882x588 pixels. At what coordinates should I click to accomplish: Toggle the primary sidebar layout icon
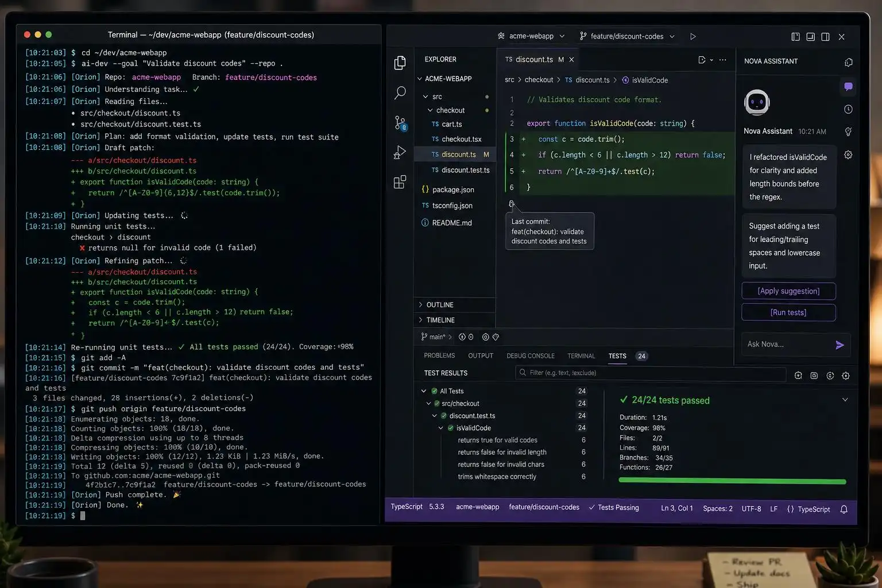[x=795, y=37]
